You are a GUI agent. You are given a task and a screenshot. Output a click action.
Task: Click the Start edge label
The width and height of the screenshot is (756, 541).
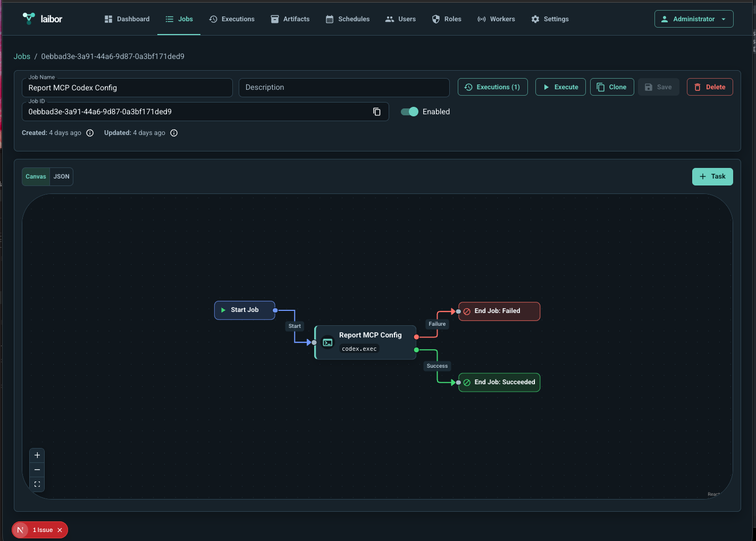click(295, 326)
